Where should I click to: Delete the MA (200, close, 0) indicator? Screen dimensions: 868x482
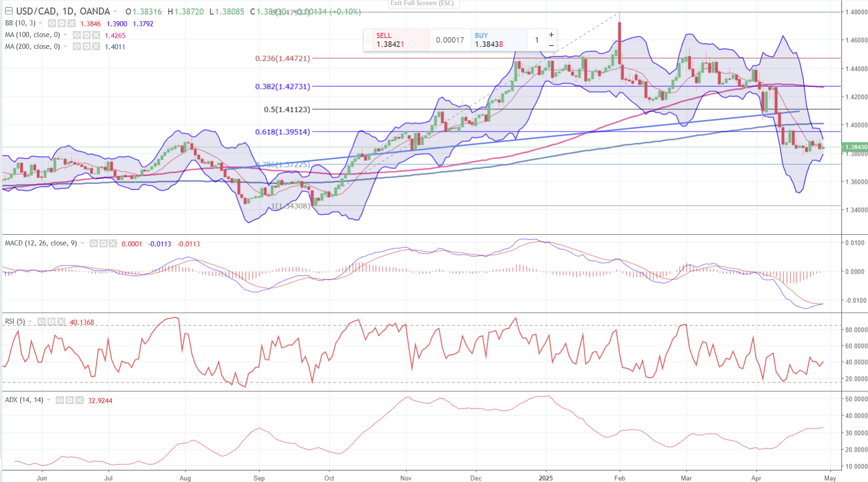coord(96,46)
